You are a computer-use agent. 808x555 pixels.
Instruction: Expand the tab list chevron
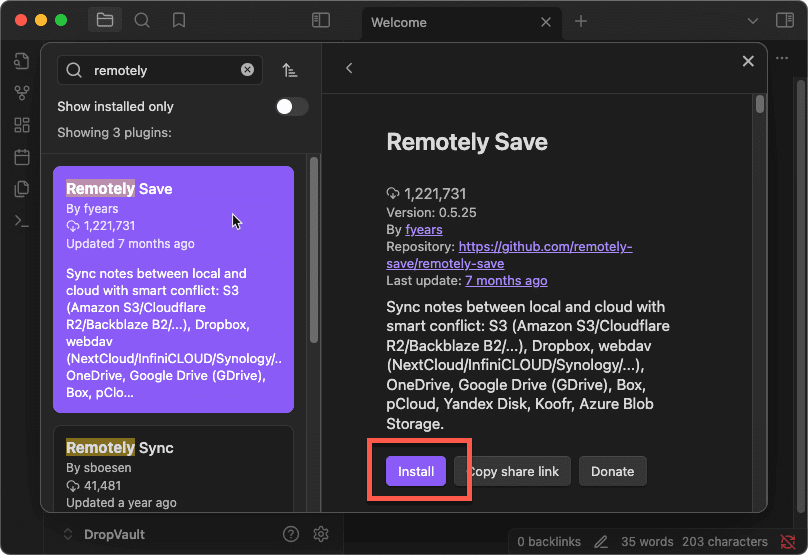coord(753,21)
